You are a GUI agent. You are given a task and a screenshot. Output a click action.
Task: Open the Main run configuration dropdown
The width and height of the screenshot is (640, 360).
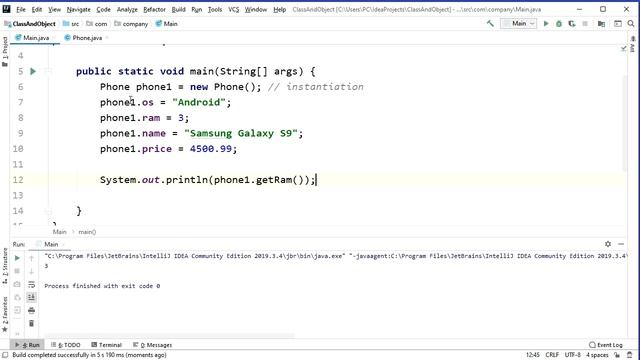[518, 24]
